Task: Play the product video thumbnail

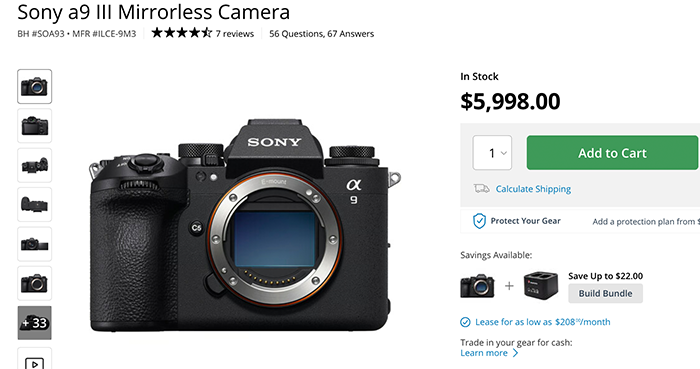Action: (34, 359)
